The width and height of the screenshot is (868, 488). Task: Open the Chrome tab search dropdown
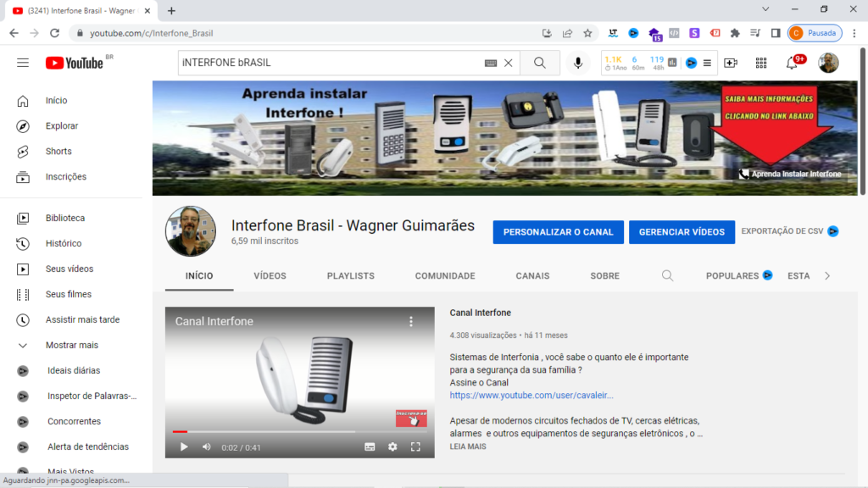point(765,9)
